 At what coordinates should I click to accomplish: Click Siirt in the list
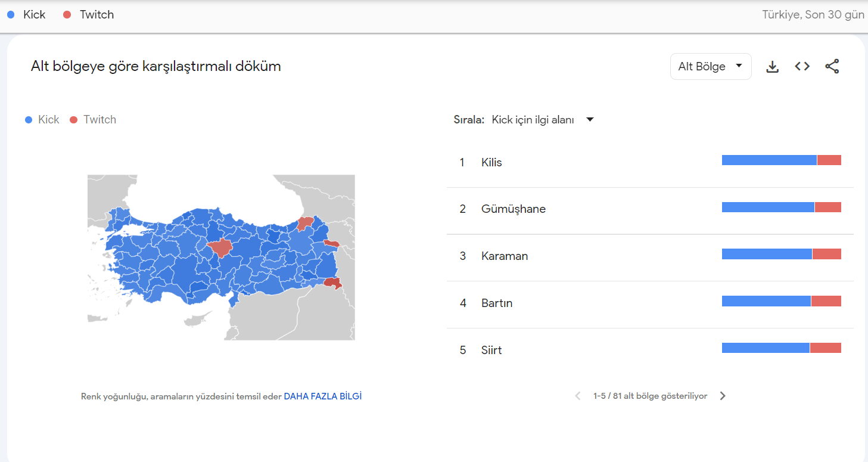(491, 350)
